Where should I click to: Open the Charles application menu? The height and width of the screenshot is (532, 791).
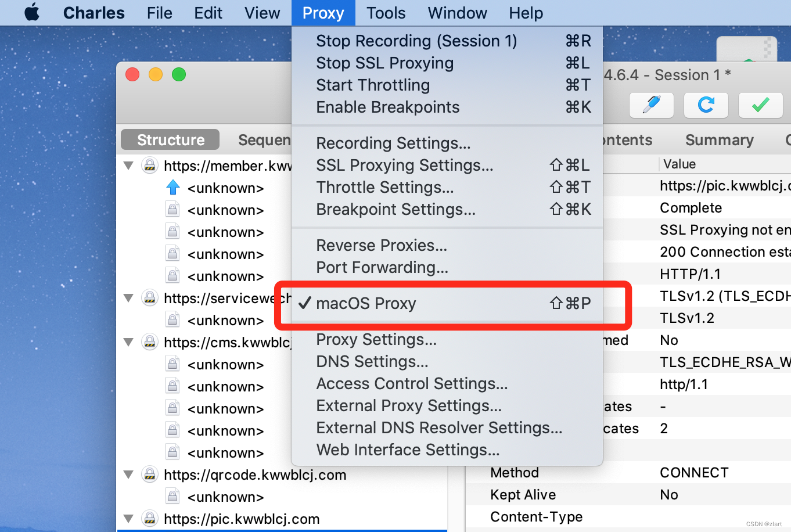point(94,13)
